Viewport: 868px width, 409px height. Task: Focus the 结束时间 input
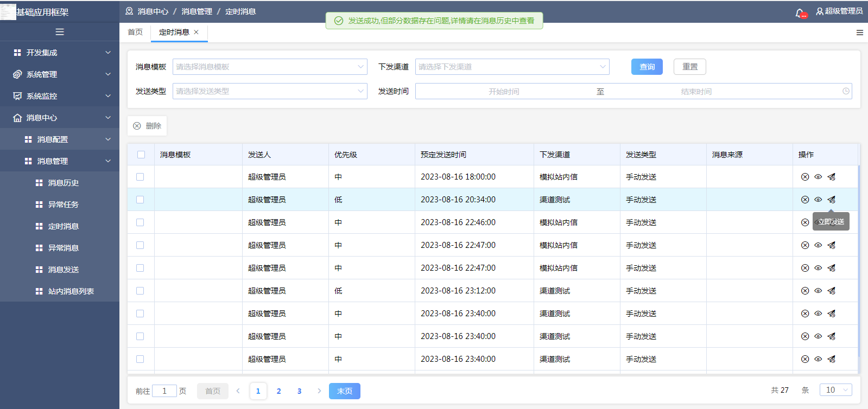point(696,92)
